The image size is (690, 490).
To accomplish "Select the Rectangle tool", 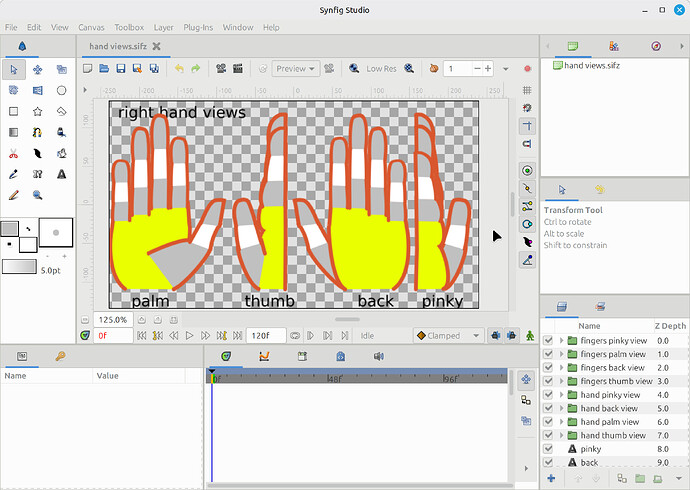I will tap(14, 111).
